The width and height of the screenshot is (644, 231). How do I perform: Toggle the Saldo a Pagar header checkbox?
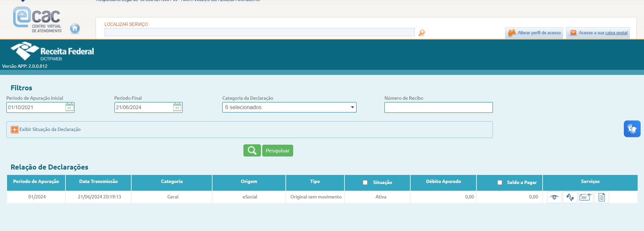tap(500, 183)
